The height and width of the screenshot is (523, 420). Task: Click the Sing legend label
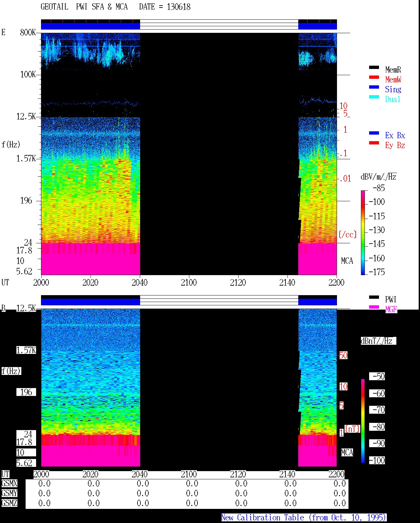(x=393, y=89)
